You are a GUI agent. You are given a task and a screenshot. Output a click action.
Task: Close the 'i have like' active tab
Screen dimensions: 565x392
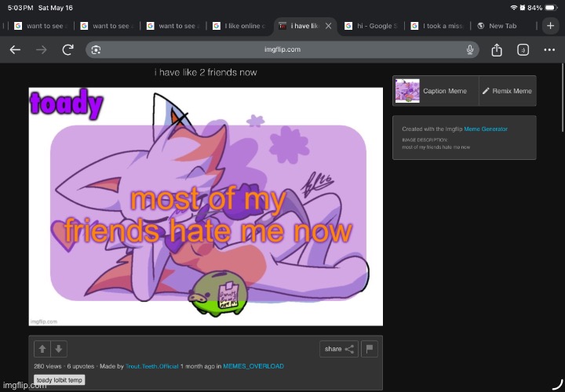click(328, 26)
